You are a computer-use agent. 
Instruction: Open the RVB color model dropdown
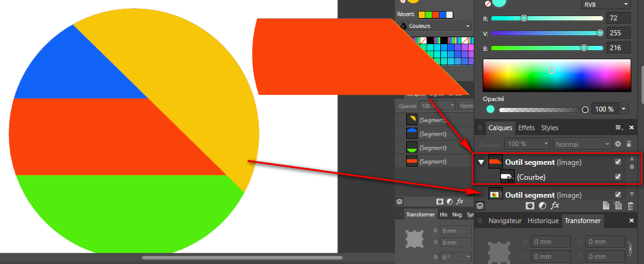606,4
